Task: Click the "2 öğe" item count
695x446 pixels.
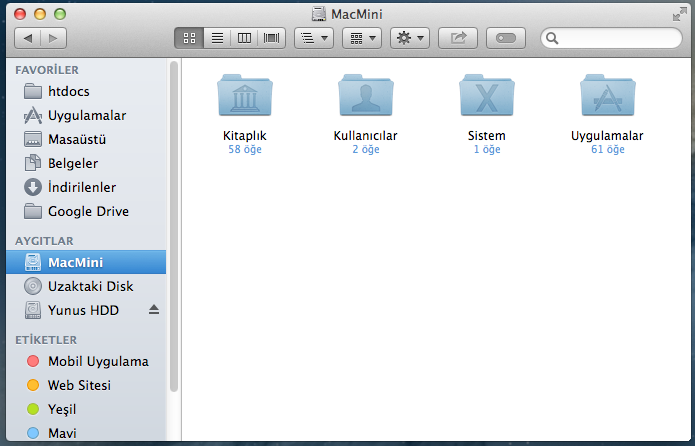Action: pyautogui.click(x=366, y=149)
